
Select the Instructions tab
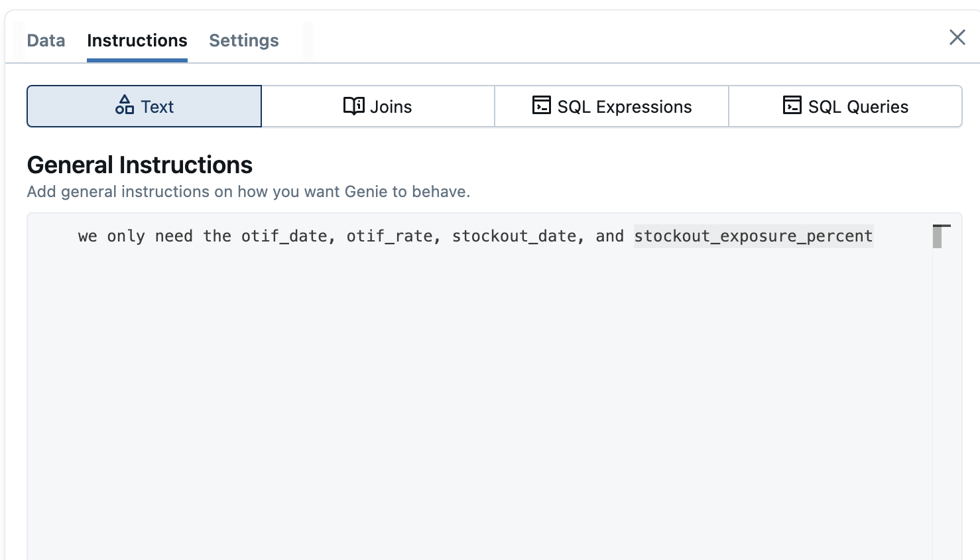tap(137, 40)
